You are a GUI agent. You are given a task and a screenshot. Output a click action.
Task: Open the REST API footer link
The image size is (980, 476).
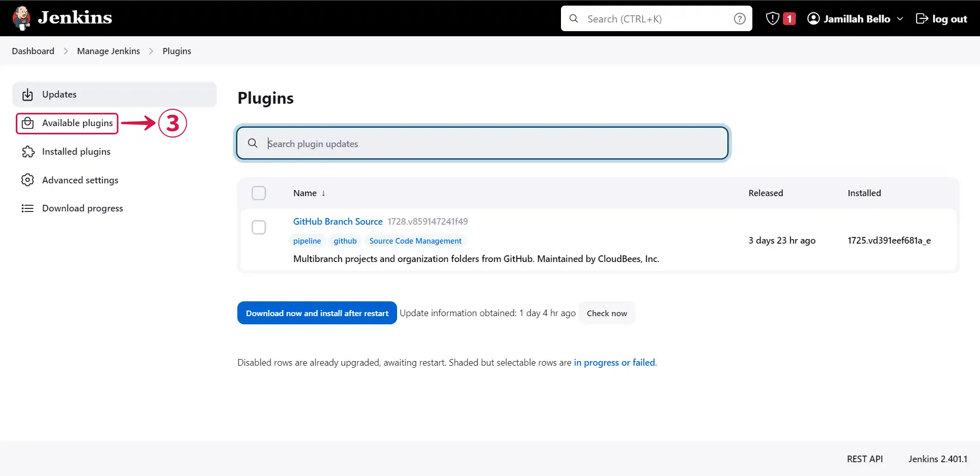[x=865, y=459]
